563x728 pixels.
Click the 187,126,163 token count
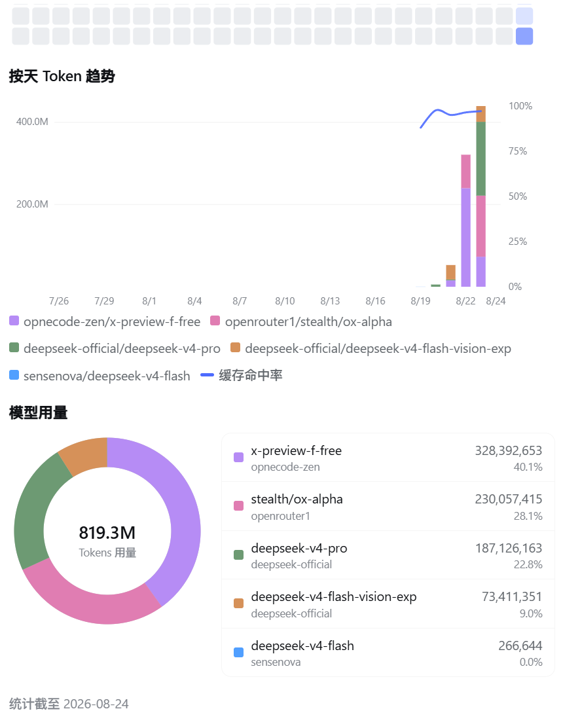[x=508, y=549]
